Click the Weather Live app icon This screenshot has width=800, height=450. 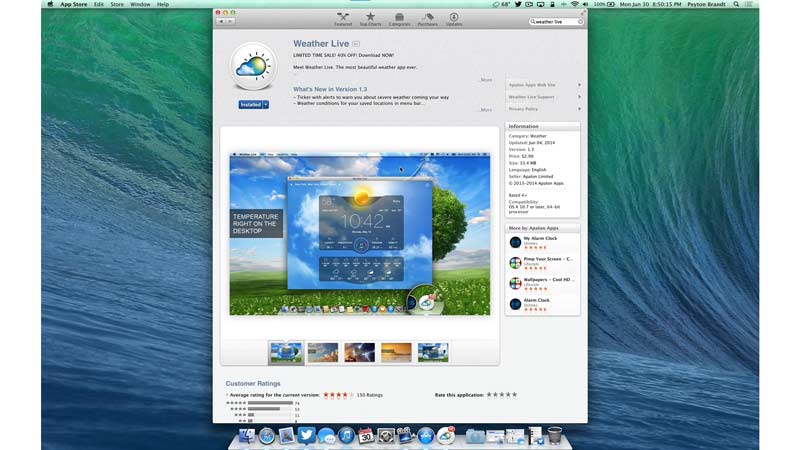tap(253, 67)
